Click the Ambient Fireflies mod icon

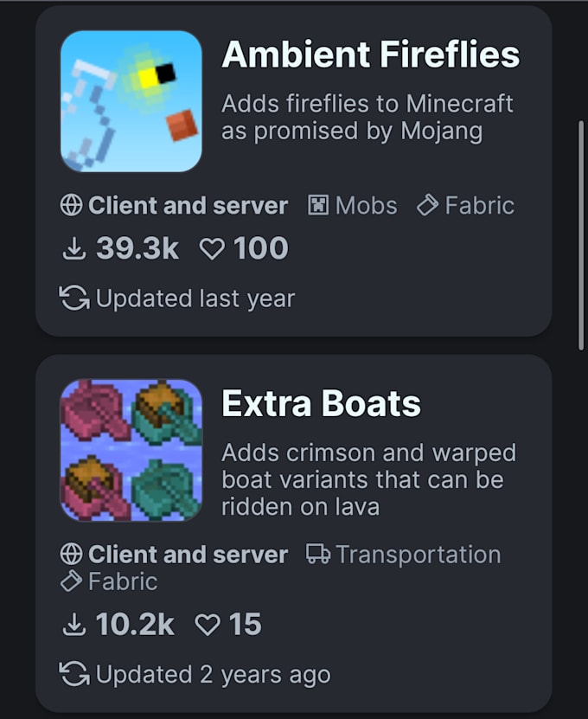pyautogui.click(x=131, y=100)
